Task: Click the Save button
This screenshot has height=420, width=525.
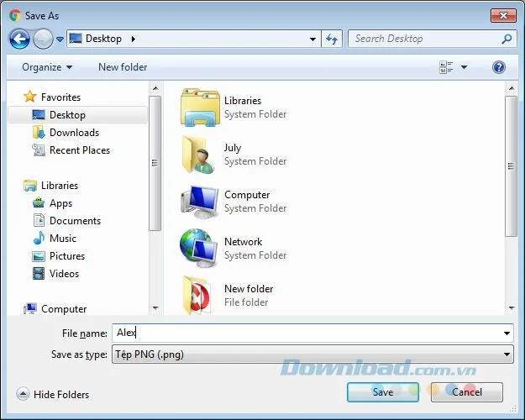Action: pyautogui.click(x=383, y=392)
